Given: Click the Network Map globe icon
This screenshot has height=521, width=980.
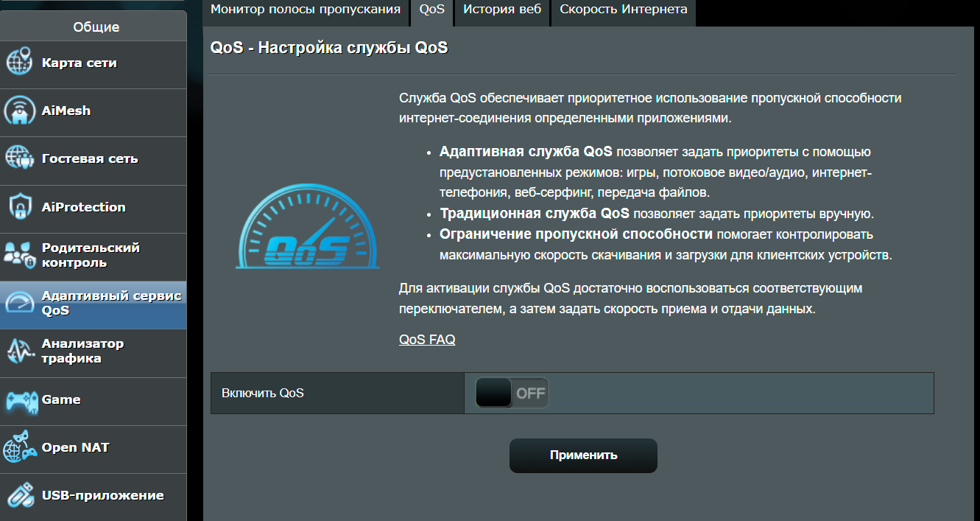Looking at the screenshot, I should point(19,63).
